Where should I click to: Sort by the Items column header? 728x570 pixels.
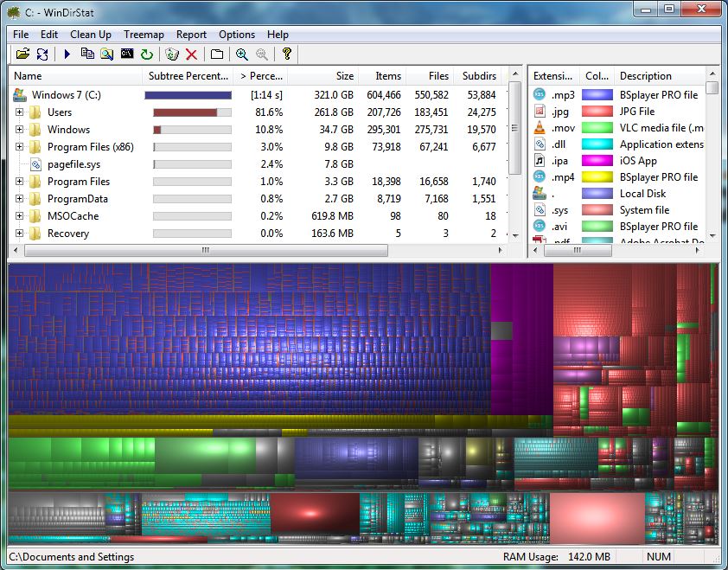click(x=382, y=76)
